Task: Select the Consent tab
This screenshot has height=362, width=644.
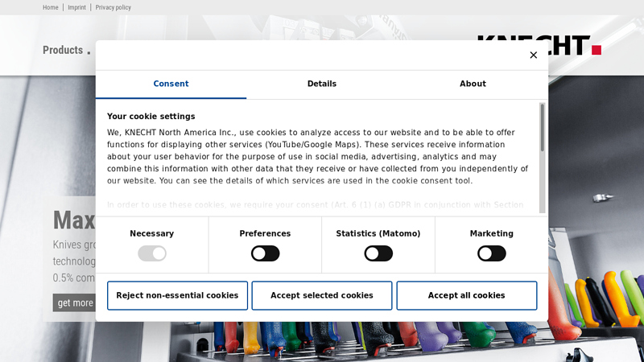Action: (171, 84)
